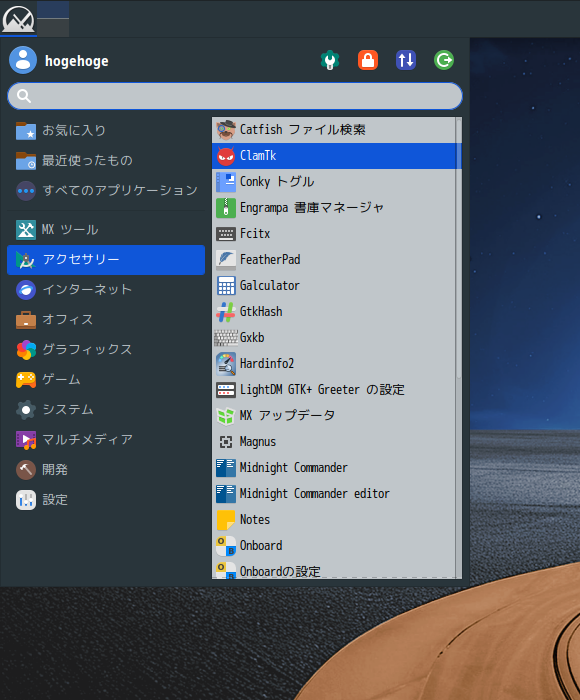The image size is (580, 700).
Task: Click the yellow Notes icon
Action: (x=226, y=520)
